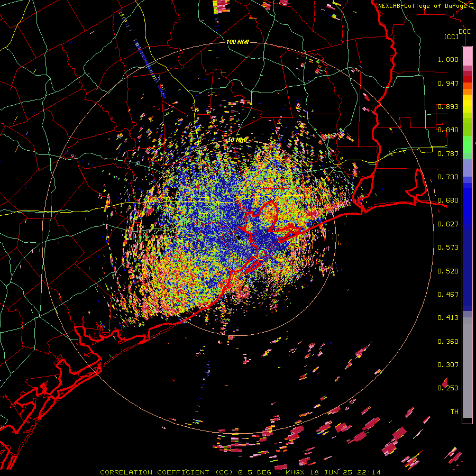
Task: Click the 0.787 legend value
Action: (448, 153)
